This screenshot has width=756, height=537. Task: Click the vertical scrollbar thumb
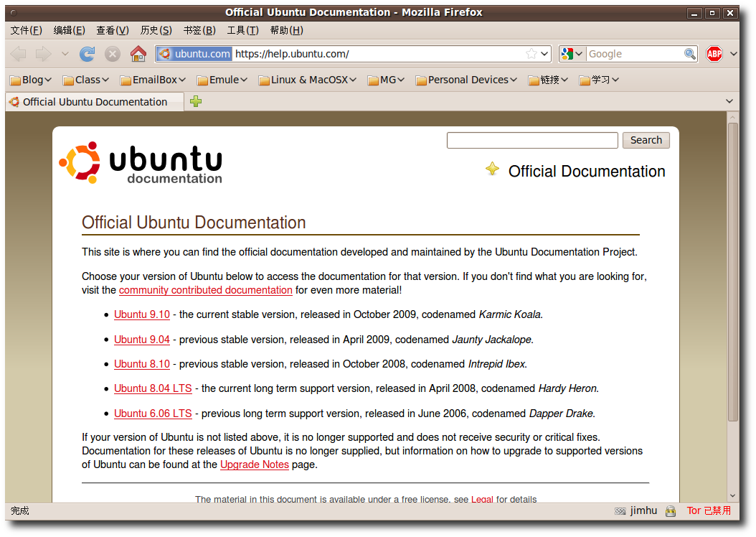coord(733,272)
